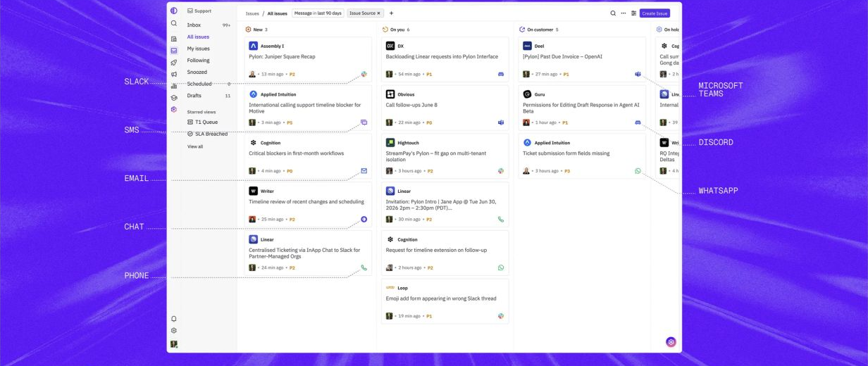Open the megaphone broadcasts icon in left rail
868x366 pixels.
click(174, 74)
